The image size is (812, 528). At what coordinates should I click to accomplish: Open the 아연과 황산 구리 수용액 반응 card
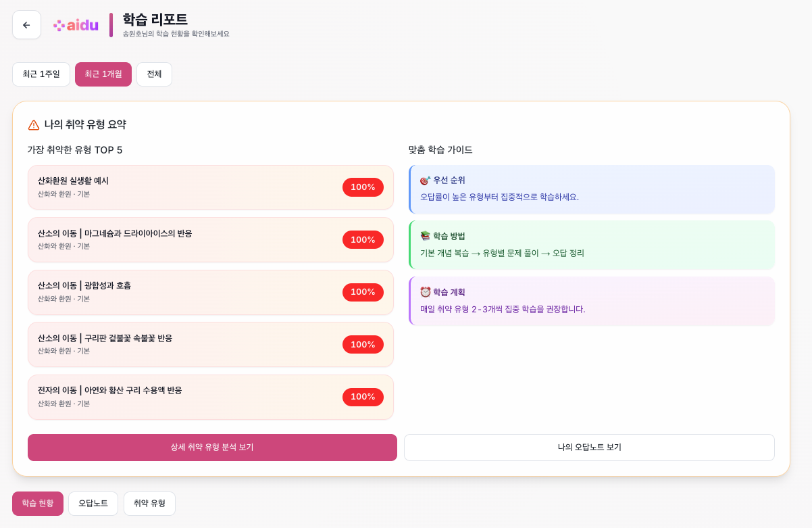click(211, 397)
